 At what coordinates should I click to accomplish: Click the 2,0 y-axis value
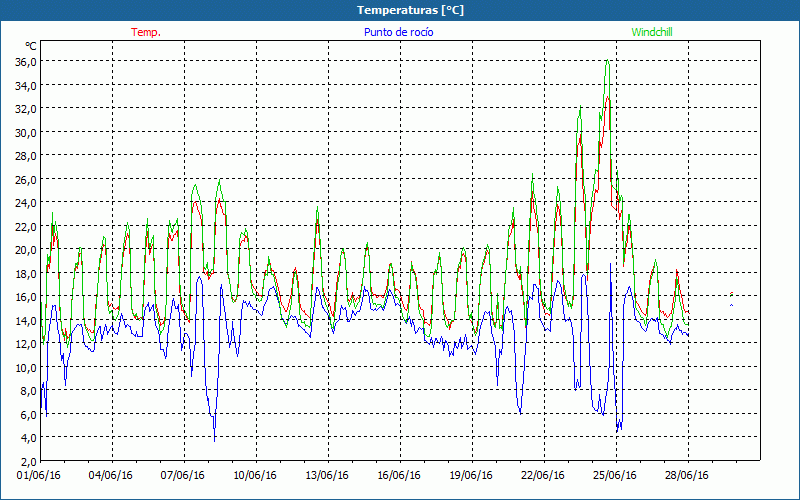(x=28, y=461)
